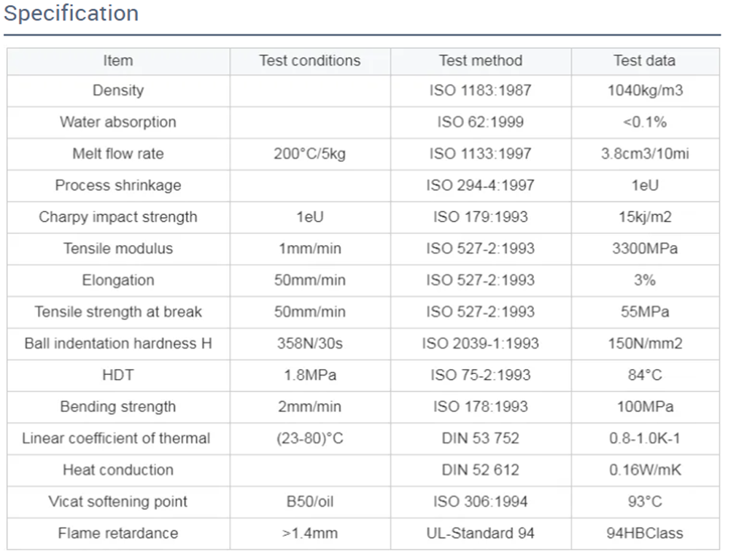Image resolution: width=747 pixels, height=560 pixels.
Task: Select the Ball indentation hardness H label
Action: tap(117, 343)
